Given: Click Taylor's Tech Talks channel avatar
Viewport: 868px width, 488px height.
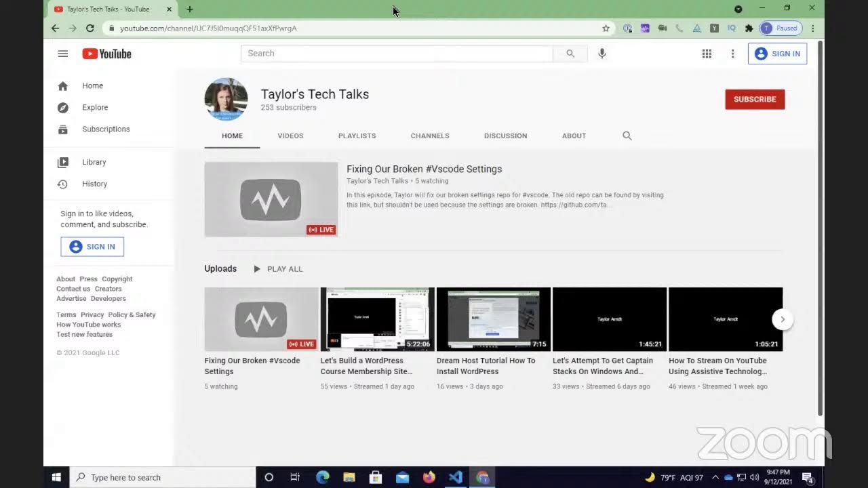Looking at the screenshot, I should coord(226,99).
